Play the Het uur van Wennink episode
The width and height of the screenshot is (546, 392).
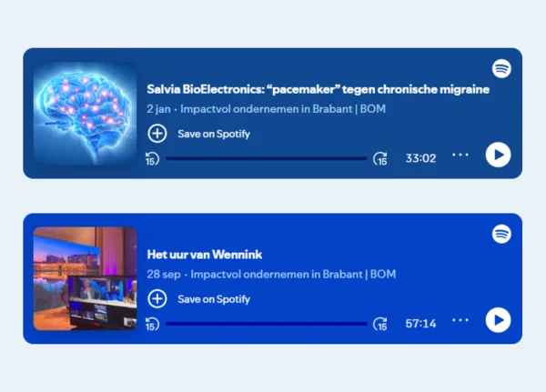tap(498, 320)
